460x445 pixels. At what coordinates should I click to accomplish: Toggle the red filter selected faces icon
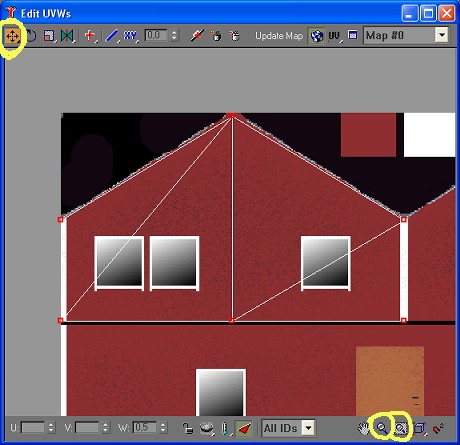(x=244, y=428)
